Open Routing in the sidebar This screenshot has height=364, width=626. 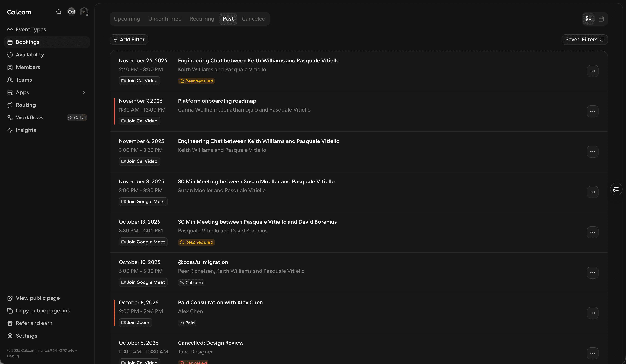[26, 105]
